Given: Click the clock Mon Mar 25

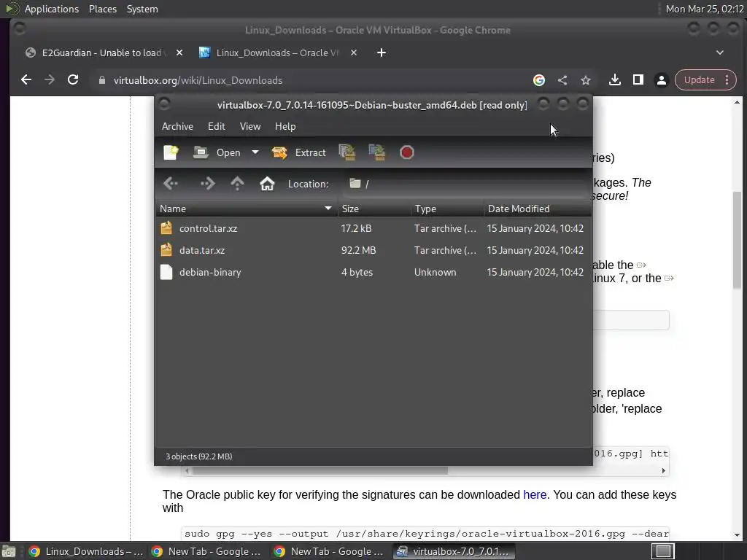Looking at the screenshot, I should click(x=705, y=9).
